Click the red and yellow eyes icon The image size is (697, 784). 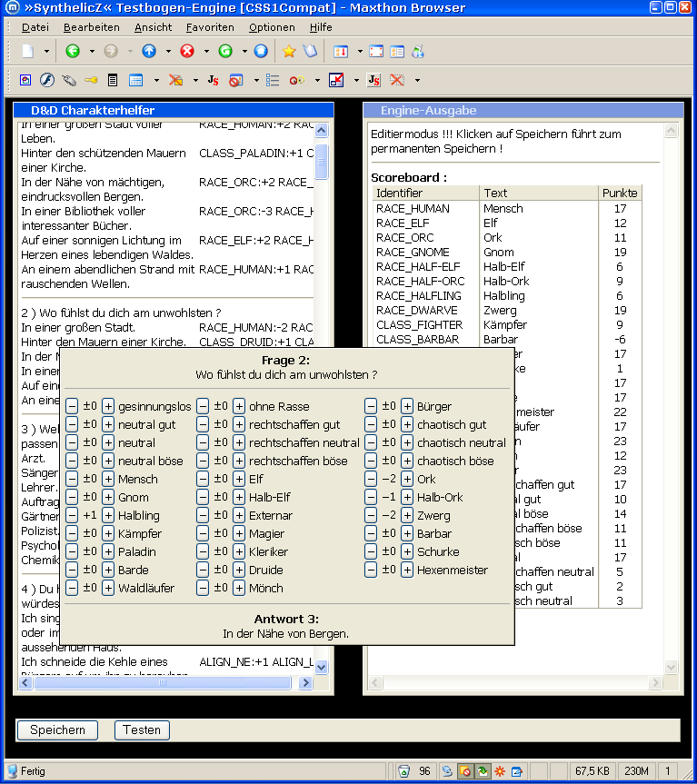297,80
